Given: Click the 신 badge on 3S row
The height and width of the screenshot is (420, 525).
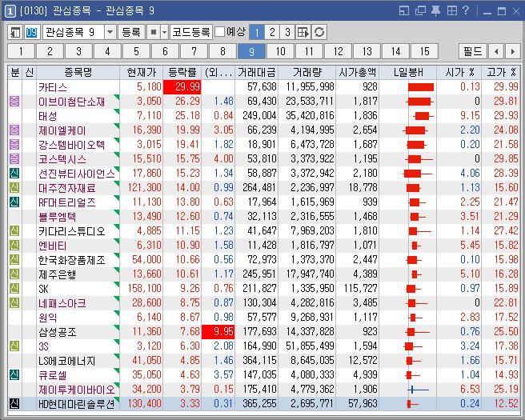Looking at the screenshot, I should 14,346.
